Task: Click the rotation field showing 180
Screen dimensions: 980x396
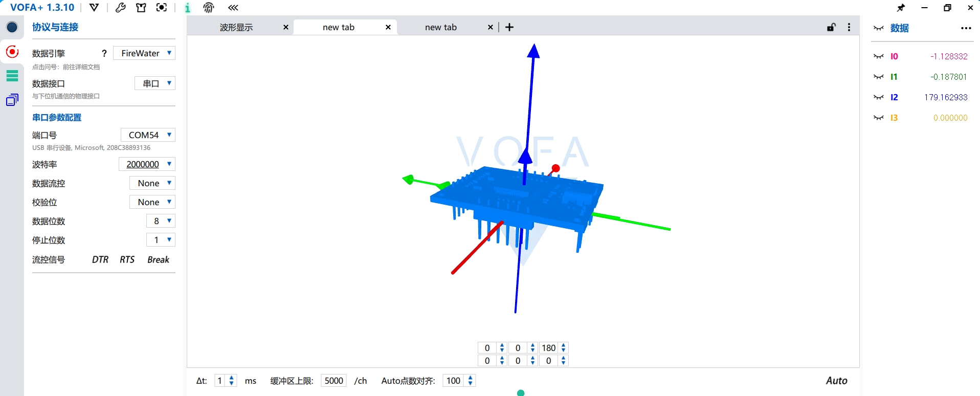Action: point(548,348)
